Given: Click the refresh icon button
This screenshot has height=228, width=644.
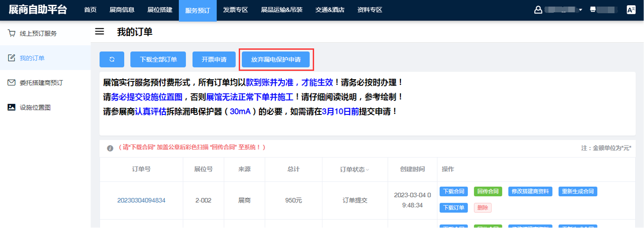Looking at the screenshot, I should tap(112, 60).
